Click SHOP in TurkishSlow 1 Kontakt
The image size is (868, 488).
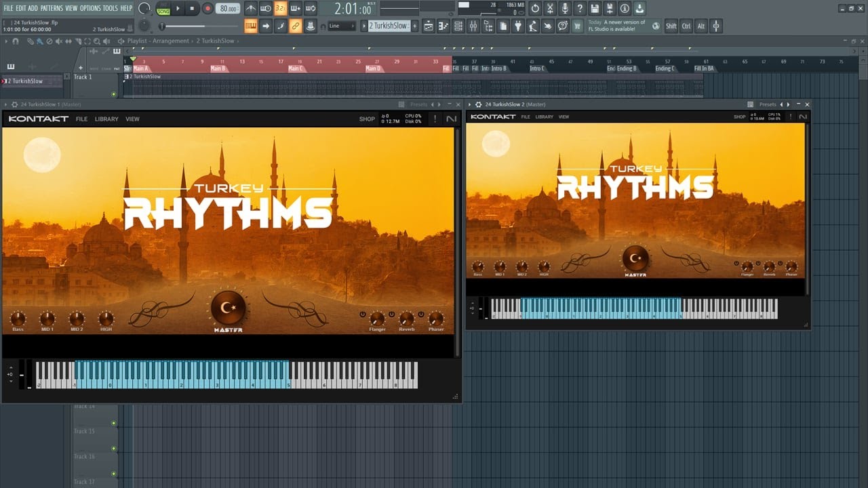pyautogui.click(x=367, y=119)
